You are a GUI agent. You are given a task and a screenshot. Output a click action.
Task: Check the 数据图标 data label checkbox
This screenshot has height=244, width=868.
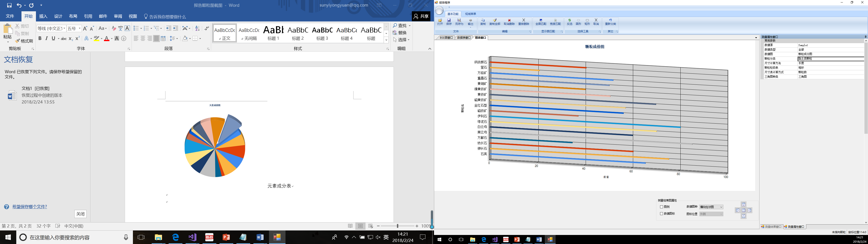[x=661, y=214]
